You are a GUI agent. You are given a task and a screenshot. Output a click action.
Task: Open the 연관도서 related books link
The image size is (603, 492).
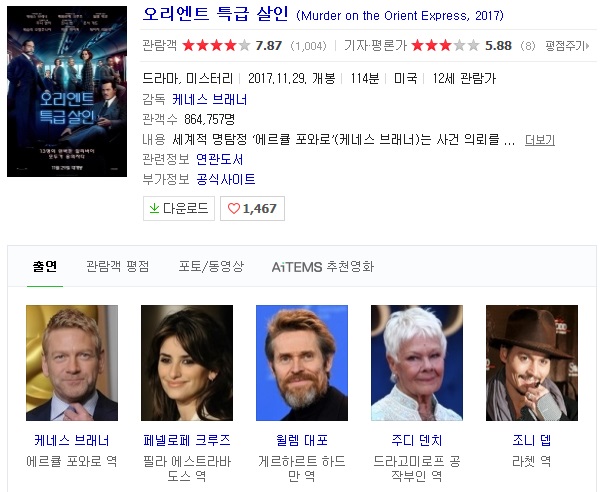[x=220, y=159]
